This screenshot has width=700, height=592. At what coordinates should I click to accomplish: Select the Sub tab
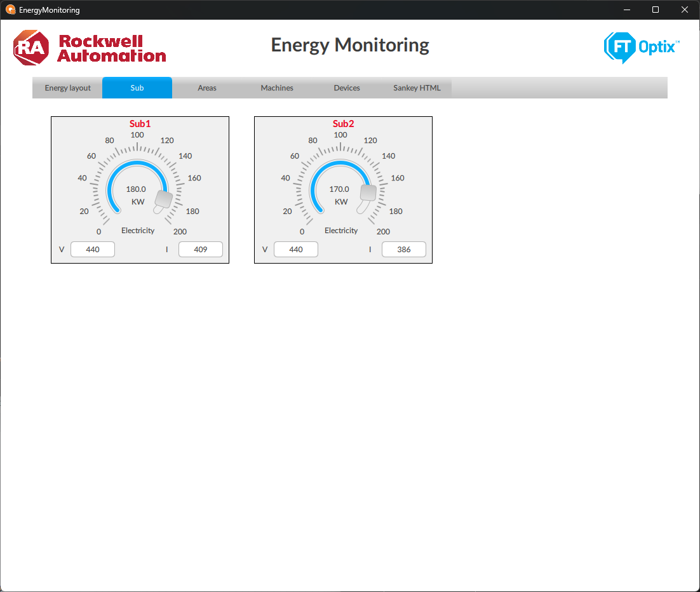(137, 88)
